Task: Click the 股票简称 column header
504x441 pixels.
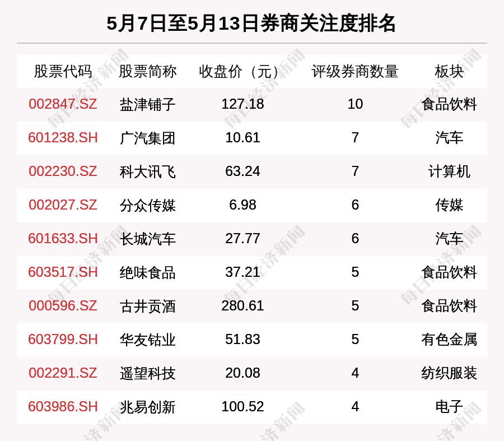Action: pyautogui.click(x=147, y=71)
